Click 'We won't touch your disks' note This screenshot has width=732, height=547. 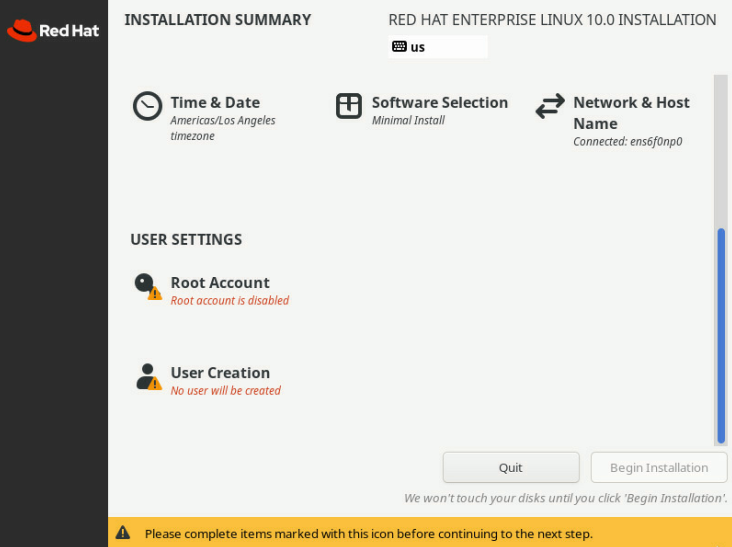pos(565,498)
